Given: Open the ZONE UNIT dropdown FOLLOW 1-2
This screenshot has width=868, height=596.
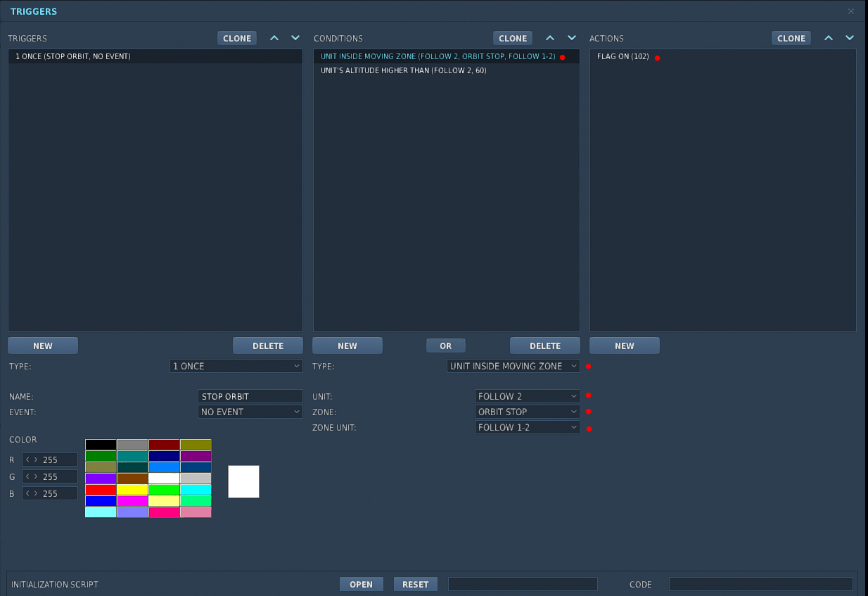Looking at the screenshot, I should [528, 427].
